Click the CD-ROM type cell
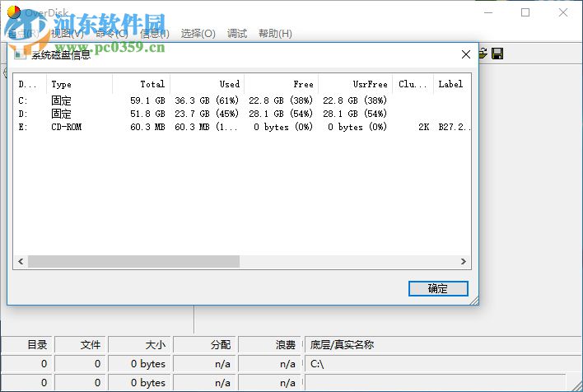The width and height of the screenshot is (583, 392). click(66, 127)
